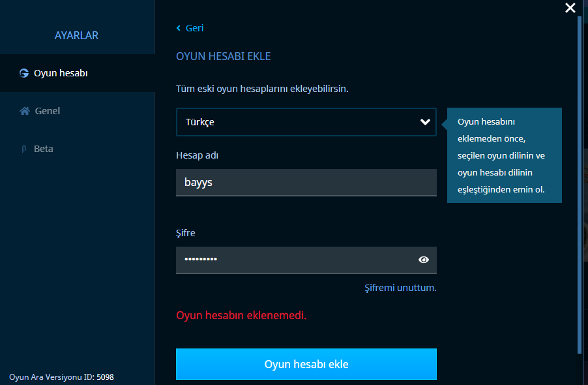Click the Tüm eski oyun hesaplarını text
This screenshot has height=385, width=588.
point(262,89)
